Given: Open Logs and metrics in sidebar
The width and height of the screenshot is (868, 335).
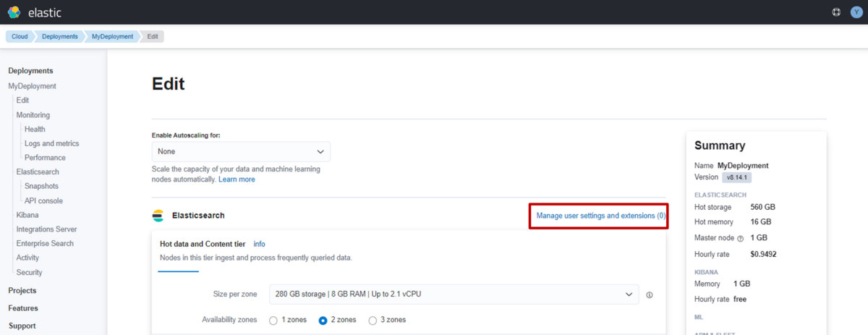Looking at the screenshot, I should coord(52,143).
